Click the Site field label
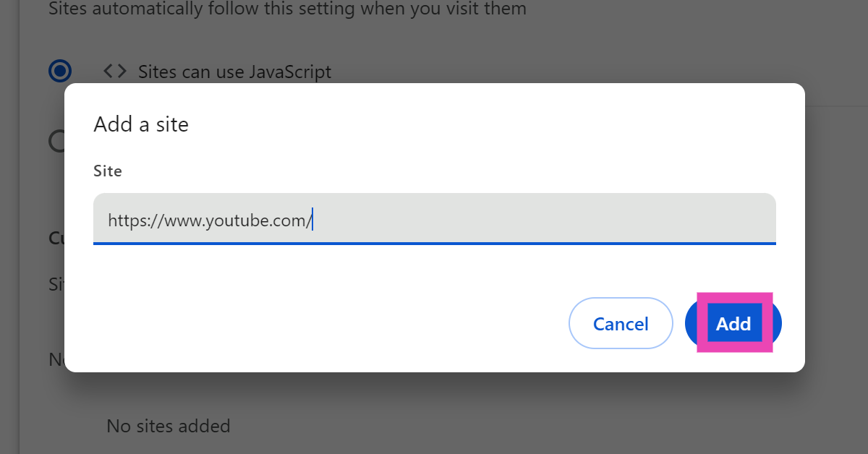Image resolution: width=868 pixels, height=454 pixels. pyautogui.click(x=108, y=171)
